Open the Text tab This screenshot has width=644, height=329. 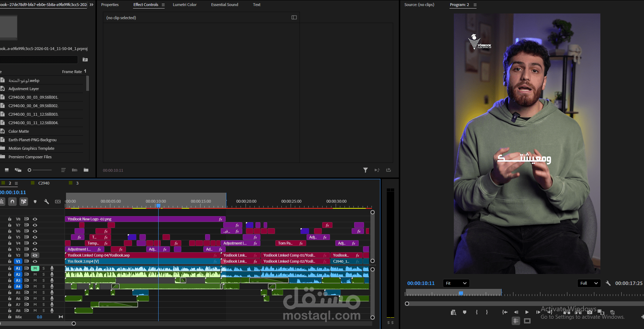(x=257, y=5)
